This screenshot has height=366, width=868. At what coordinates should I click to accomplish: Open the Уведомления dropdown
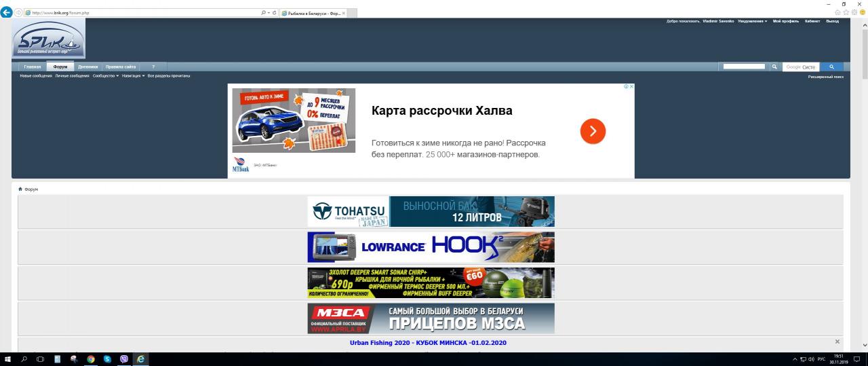coord(752,21)
